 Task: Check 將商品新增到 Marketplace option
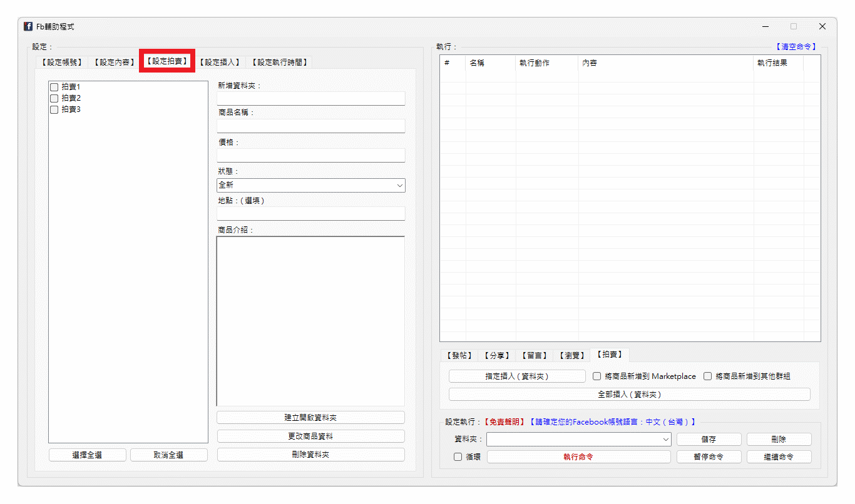[596, 376]
